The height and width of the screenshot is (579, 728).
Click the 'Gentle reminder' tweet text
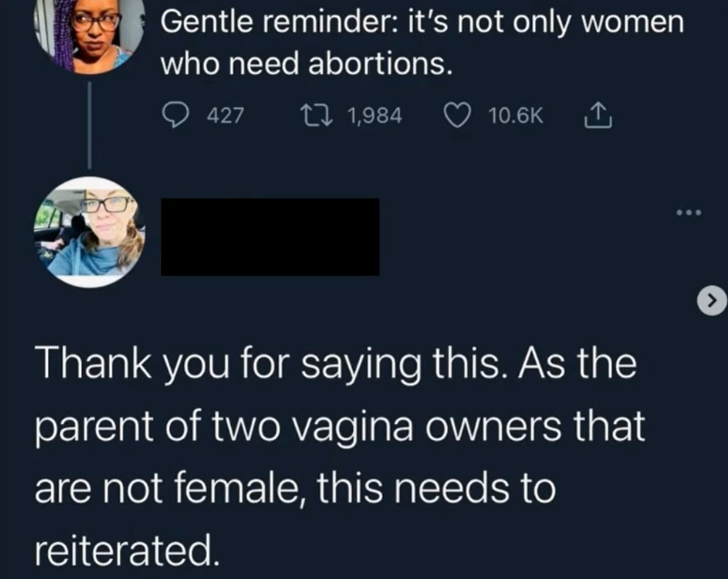[423, 43]
